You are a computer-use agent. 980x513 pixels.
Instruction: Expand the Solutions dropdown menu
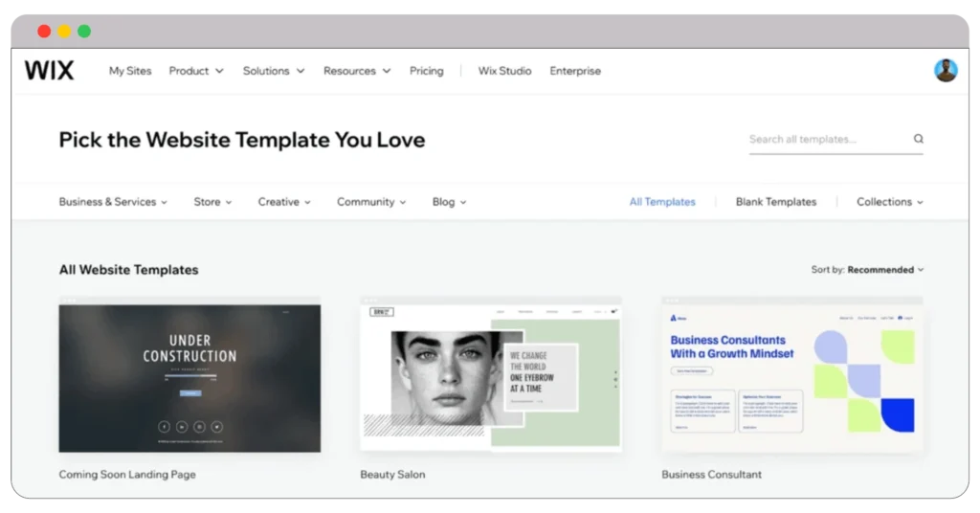click(273, 71)
